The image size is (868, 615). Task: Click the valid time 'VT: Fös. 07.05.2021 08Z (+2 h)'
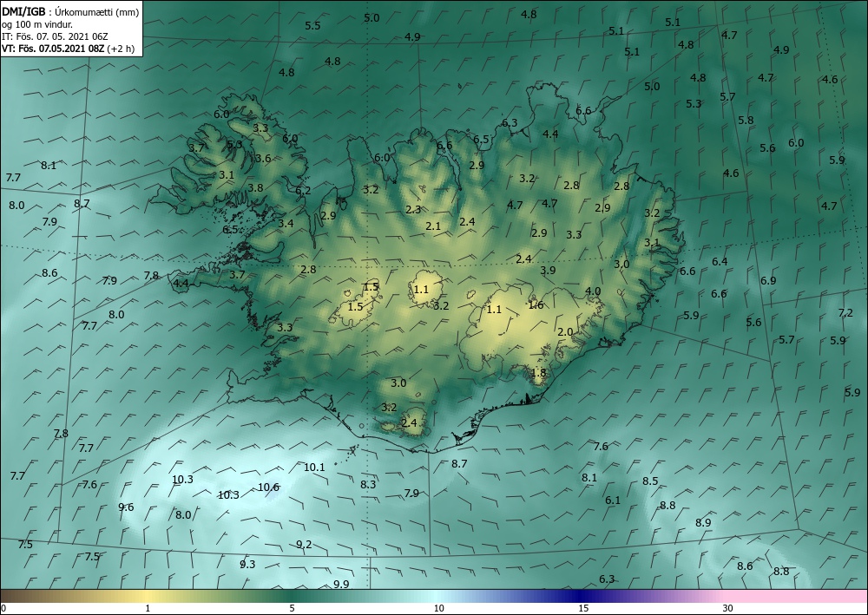coord(68,49)
